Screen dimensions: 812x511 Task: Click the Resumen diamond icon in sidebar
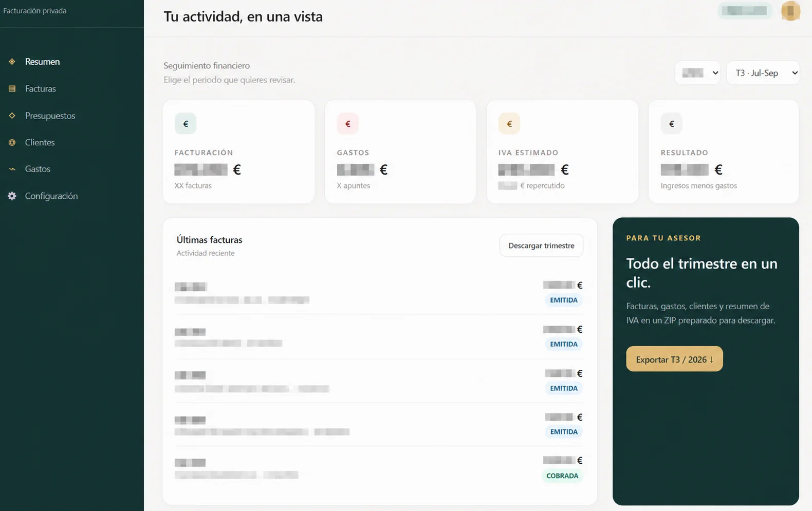pyautogui.click(x=12, y=62)
